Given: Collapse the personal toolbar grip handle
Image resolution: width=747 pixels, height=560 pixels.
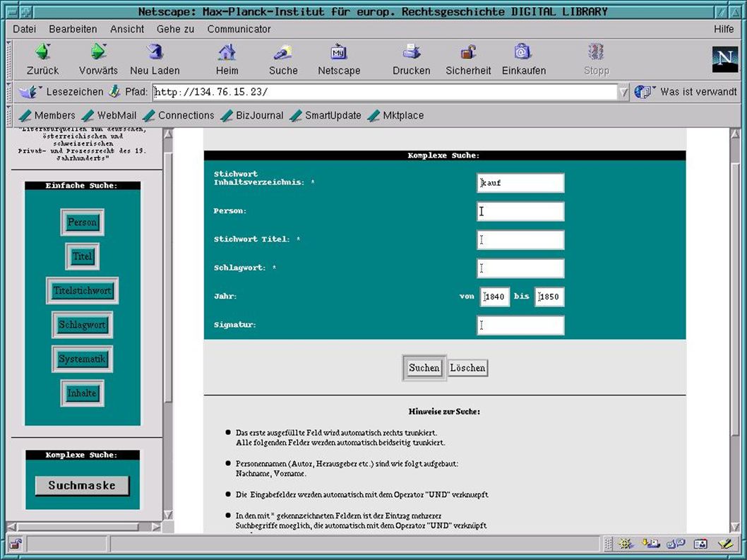Looking at the screenshot, I should click(8, 115).
